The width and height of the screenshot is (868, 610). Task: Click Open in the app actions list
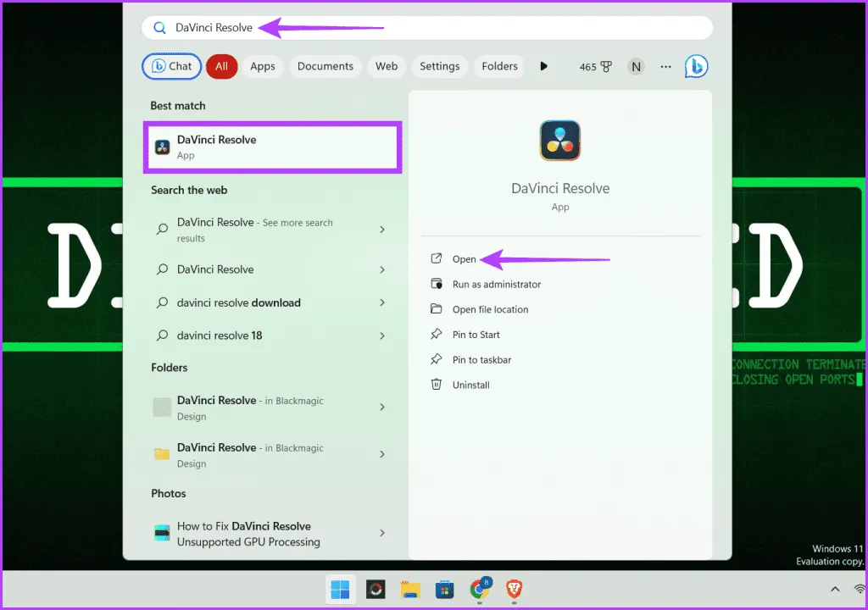tap(464, 259)
